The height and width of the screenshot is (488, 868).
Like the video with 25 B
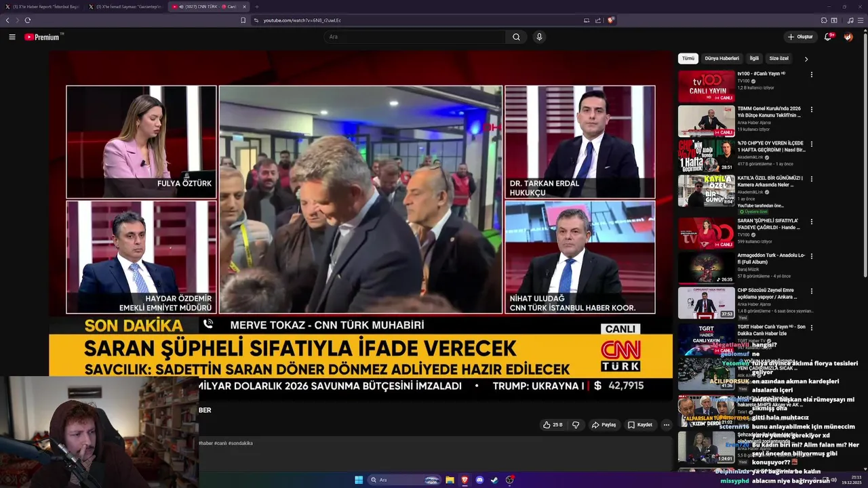pyautogui.click(x=553, y=425)
